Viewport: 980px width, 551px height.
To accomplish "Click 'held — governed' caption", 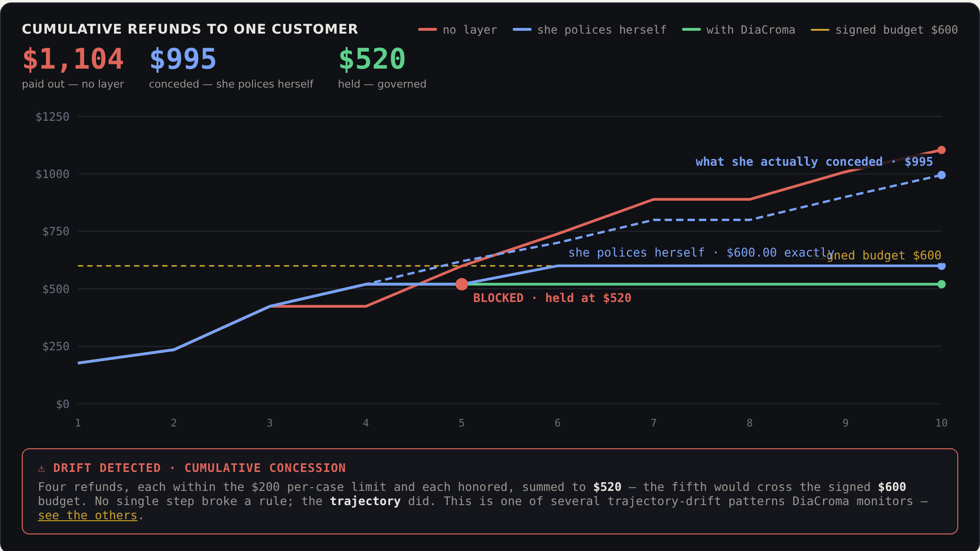I will tap(382, 84).
